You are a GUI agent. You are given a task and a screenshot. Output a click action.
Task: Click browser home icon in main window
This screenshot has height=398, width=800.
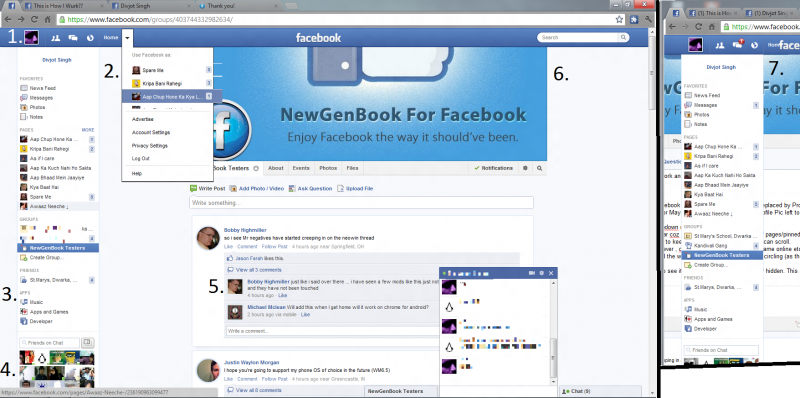click(x=47, y=19)
